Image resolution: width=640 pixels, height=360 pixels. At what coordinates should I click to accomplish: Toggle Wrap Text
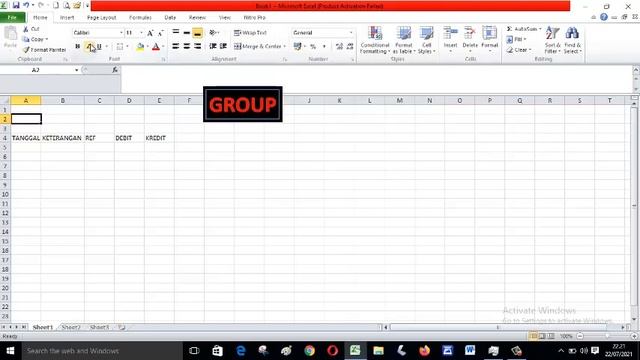(x=250, y=33)
